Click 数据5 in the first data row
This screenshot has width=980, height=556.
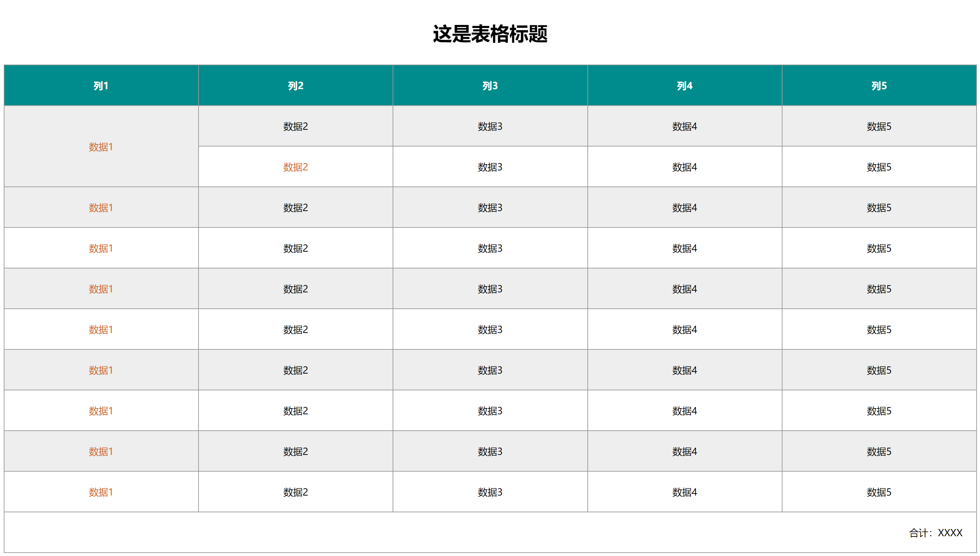[879, 126]
